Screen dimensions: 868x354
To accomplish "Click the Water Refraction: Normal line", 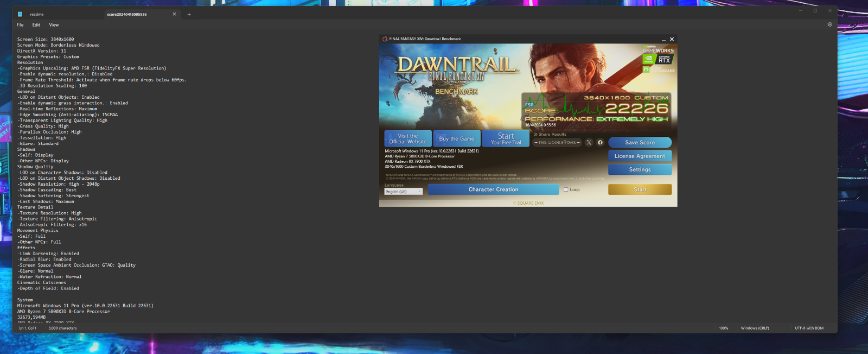I will tap(49, 276).
